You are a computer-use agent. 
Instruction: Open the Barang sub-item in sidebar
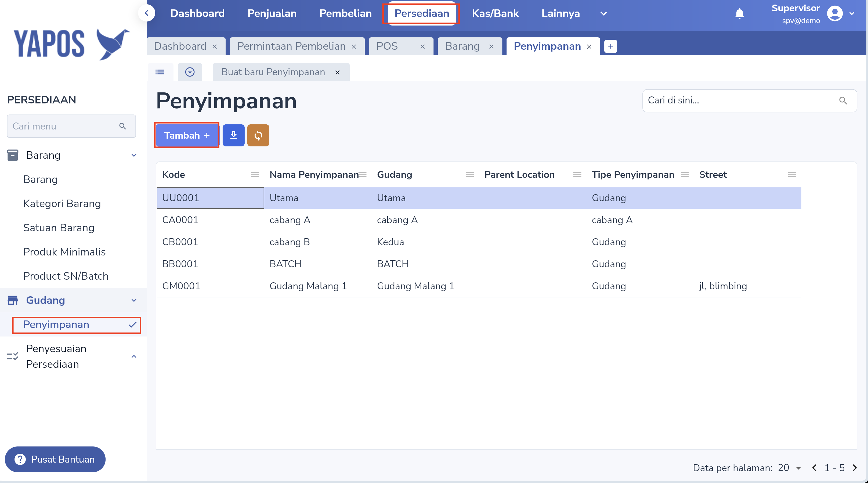40,179
